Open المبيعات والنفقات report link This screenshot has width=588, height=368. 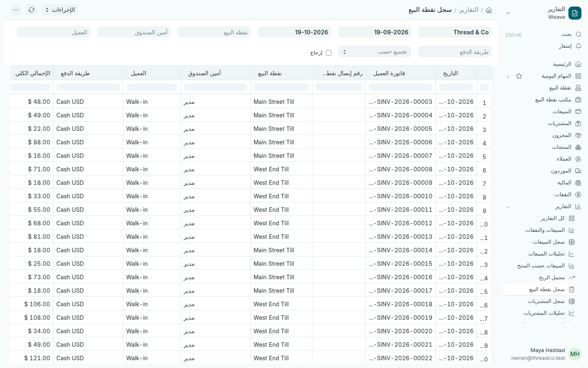(x=540, y=230)
